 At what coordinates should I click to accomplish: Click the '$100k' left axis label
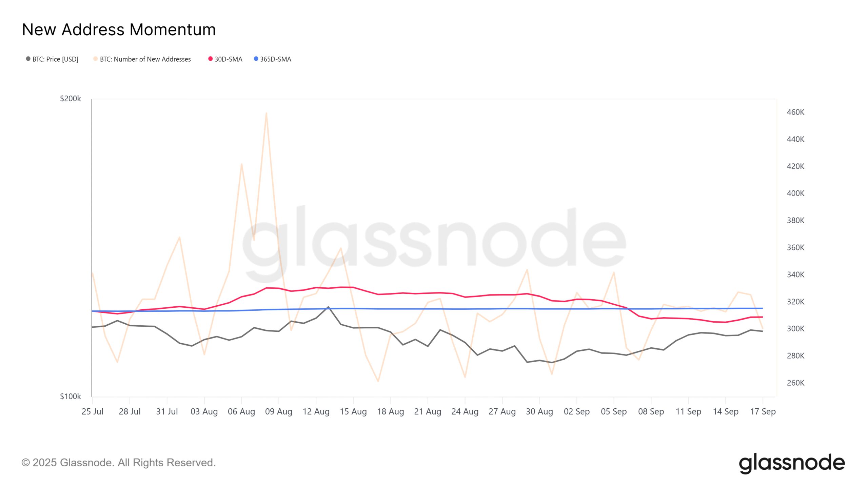point(71,396)
